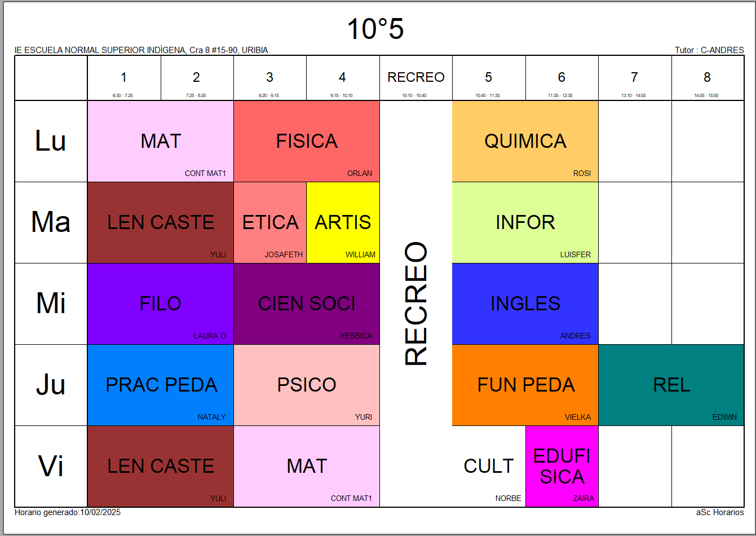Viewport: 756px width, 536px height.
Task: Click the period 7 column header
Action: coord(634,78)
